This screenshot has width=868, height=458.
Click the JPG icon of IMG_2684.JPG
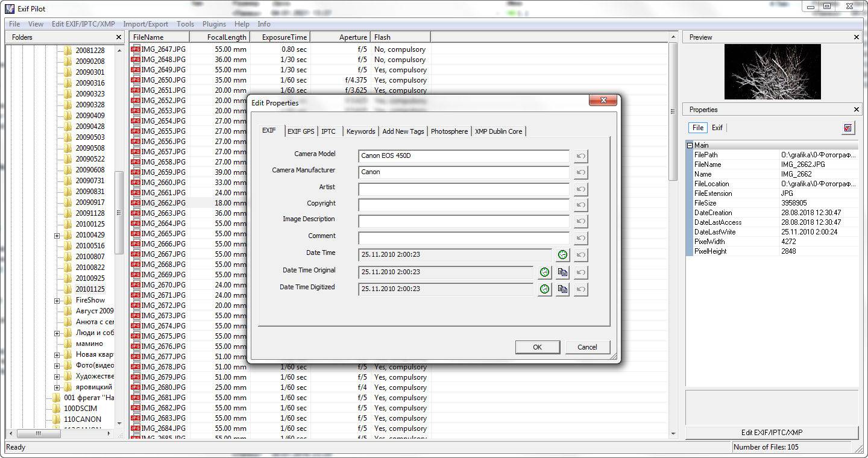point(136,428)
